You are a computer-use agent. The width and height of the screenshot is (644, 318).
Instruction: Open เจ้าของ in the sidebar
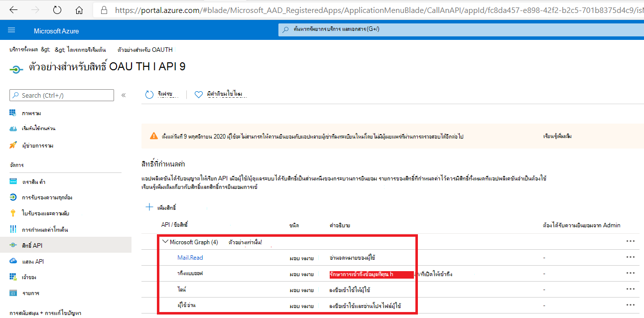click(29, 277)
